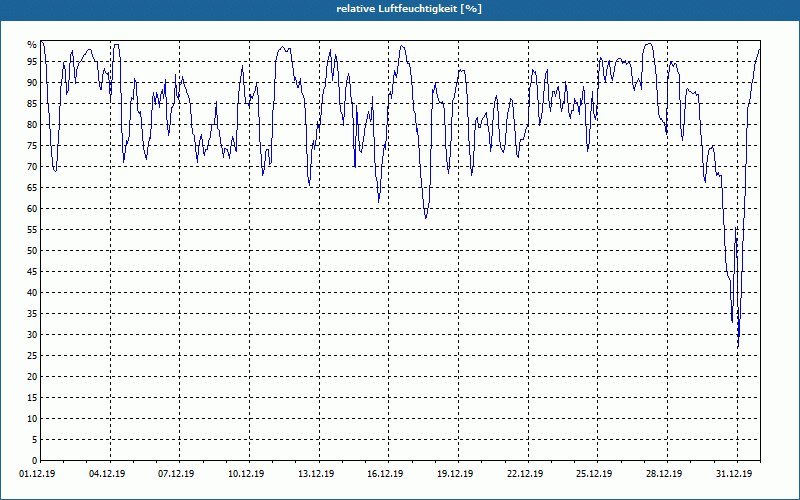Click the y-axis value 60
The width and height of the screenshot is (800, 500).
(32, 209)
